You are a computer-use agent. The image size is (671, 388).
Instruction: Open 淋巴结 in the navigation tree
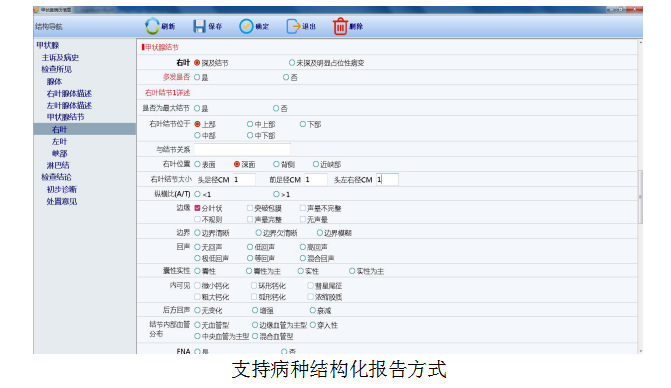[x=58, y=165]
